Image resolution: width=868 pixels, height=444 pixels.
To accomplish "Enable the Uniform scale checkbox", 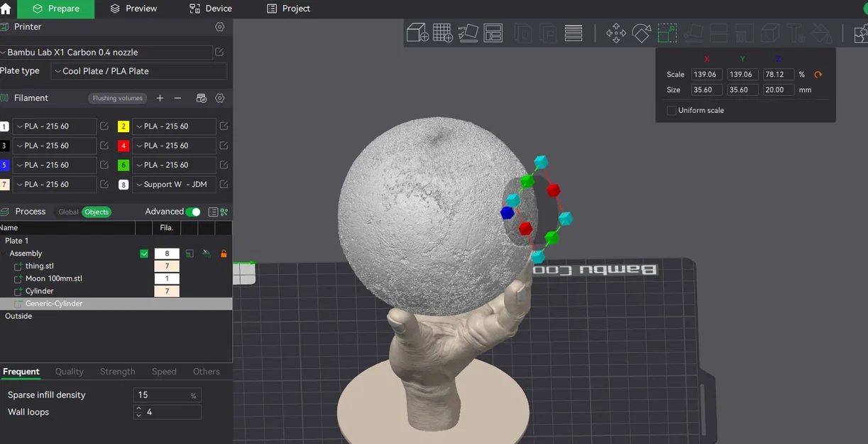I will pos(671,110).
